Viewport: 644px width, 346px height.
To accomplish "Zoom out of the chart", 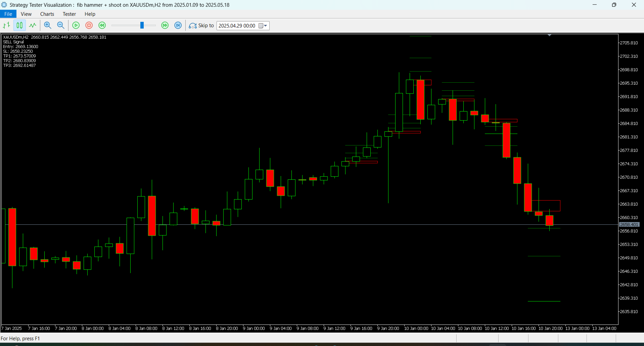I will pyautogui.click(x=61, y=25).
